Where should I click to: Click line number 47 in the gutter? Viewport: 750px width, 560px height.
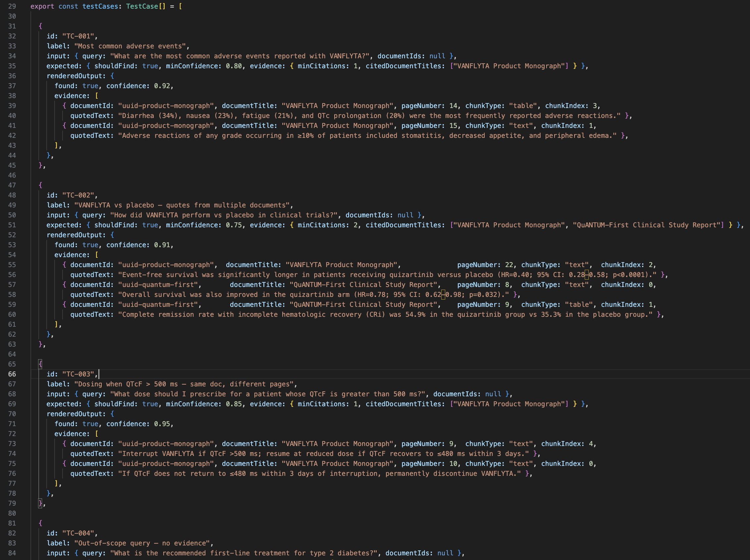pos(12,185)
